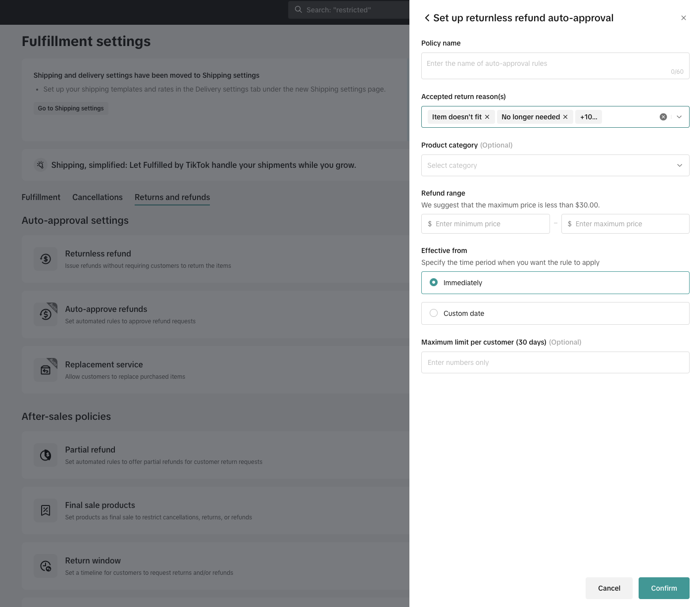Screen dimensions: 700x607
Task: Click the maximum price input field
Action: point(626,224)
